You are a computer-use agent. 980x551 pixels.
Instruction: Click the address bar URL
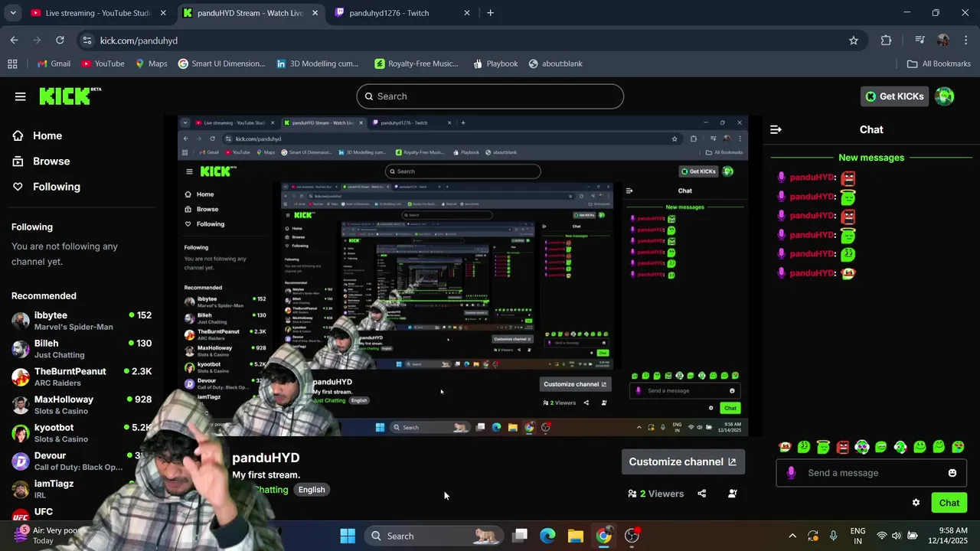click(139, 41)
